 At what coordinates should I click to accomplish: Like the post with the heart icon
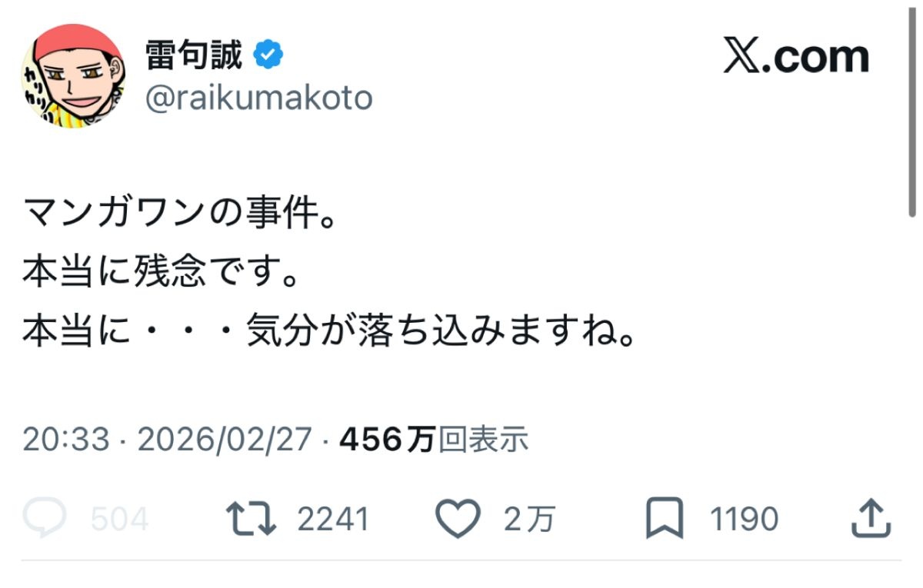[458, 519]
